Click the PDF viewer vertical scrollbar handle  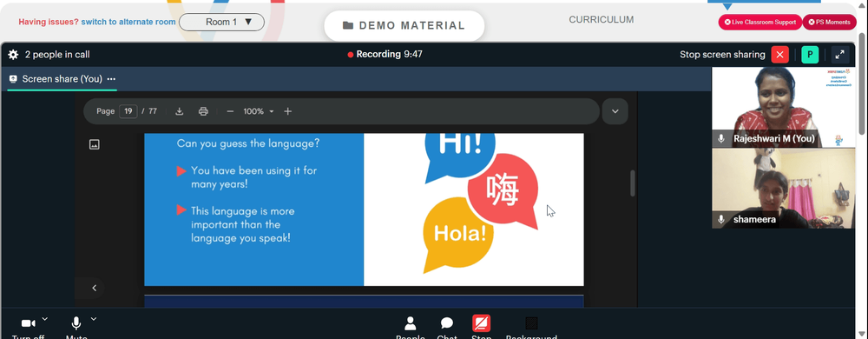(633, 183)
